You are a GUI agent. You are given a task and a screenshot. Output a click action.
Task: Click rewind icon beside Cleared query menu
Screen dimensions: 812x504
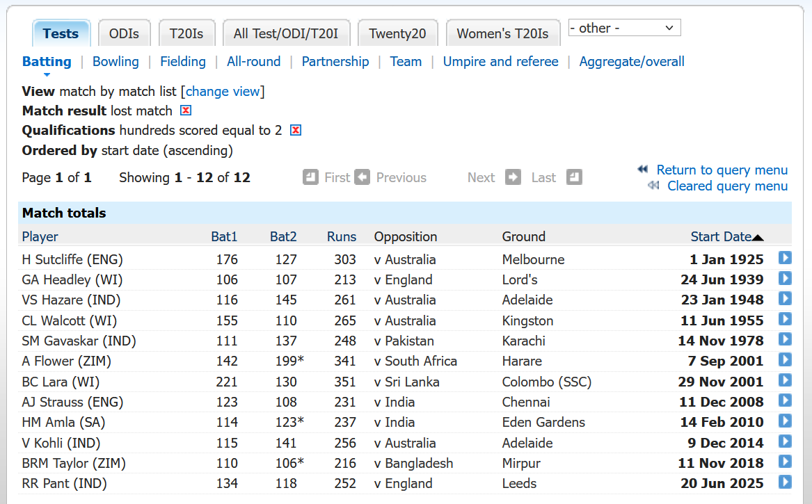coord(653,185)
